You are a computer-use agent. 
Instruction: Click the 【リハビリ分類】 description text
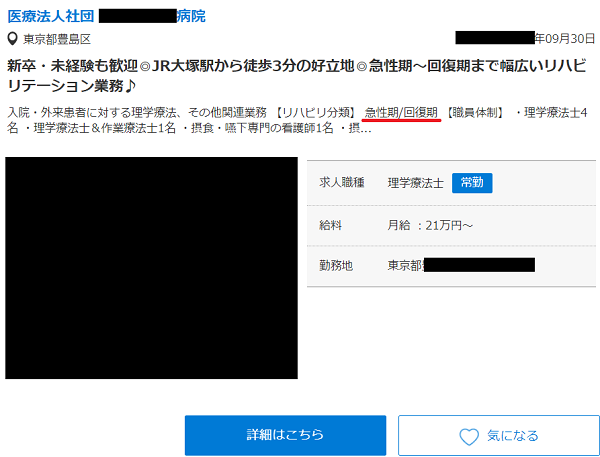(x=315, y=113)
